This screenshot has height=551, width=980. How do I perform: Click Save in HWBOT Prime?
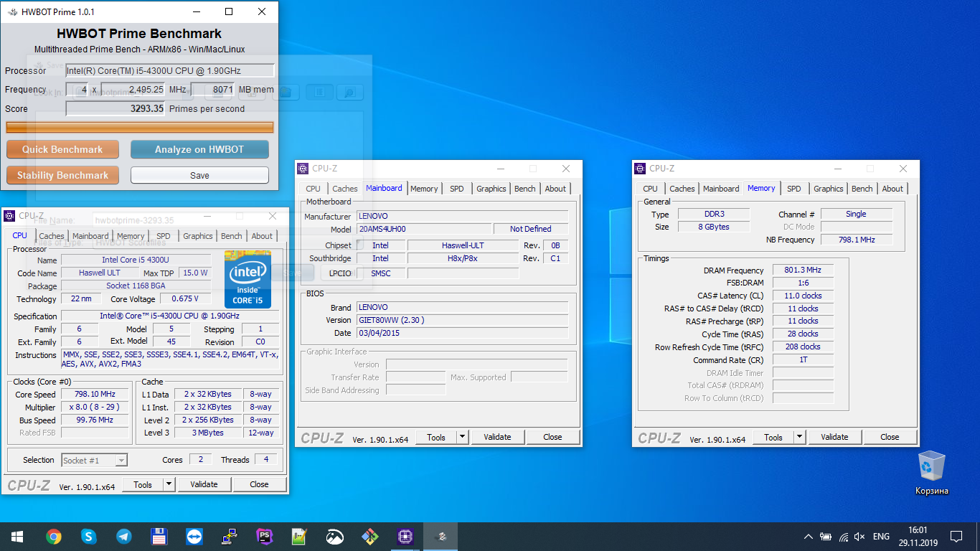pos(199,175)
